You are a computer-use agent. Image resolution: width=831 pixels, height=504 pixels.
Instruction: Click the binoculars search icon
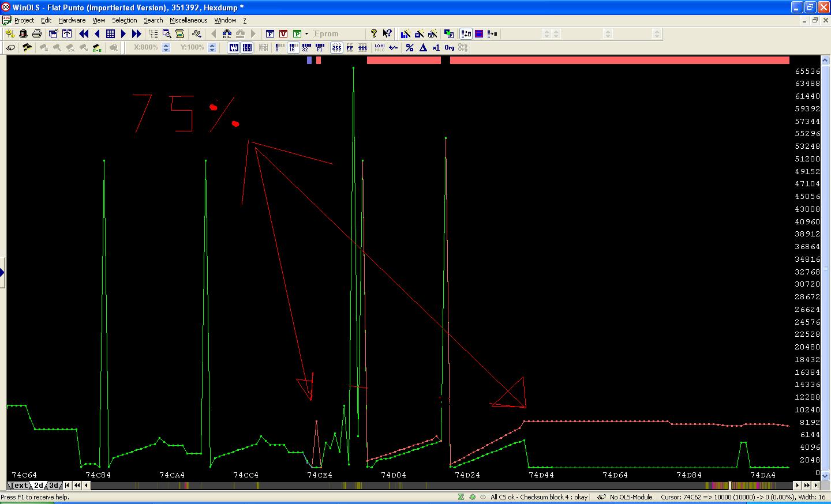pos(227,34)
